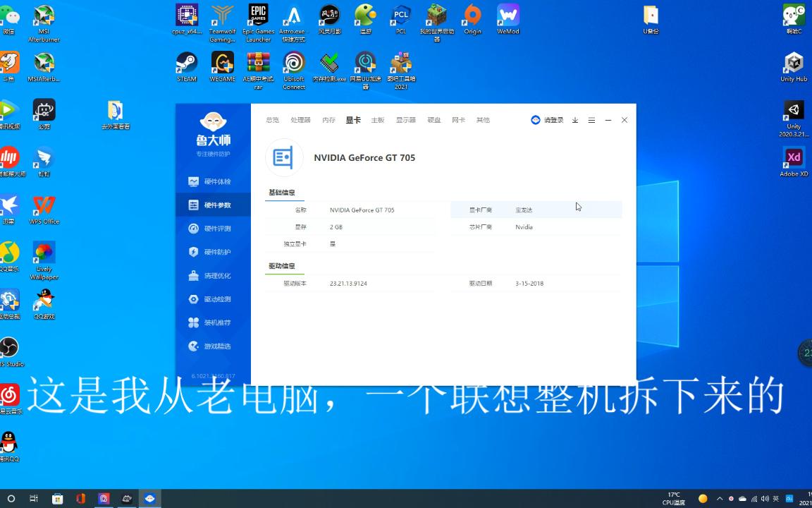Viewport: 812px width, 508px height.
Task: Open the WPS Office desktop shortcut
Action: coord(44,210)
